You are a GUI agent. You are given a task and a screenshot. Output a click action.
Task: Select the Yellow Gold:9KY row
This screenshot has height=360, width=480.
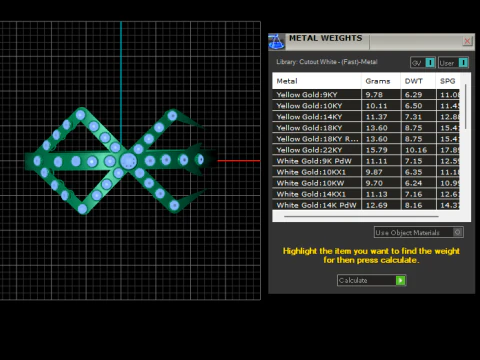point(366,94)
